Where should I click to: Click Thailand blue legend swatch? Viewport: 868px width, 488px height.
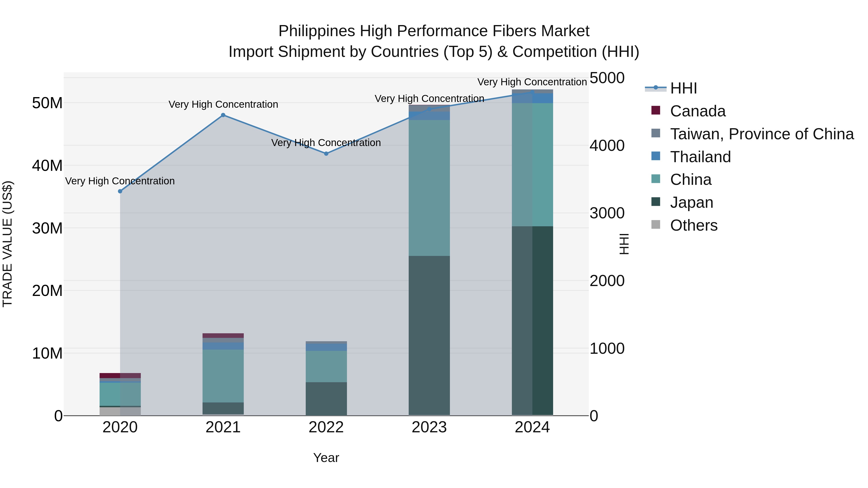656,156
